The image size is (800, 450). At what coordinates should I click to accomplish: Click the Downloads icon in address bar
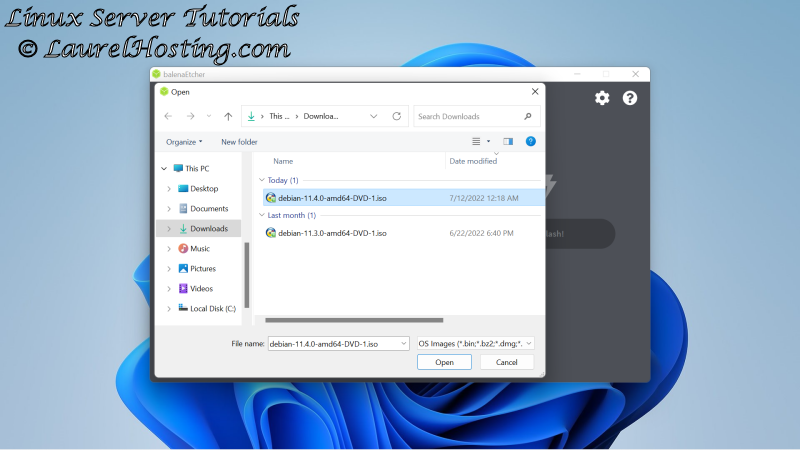[251, 116]
